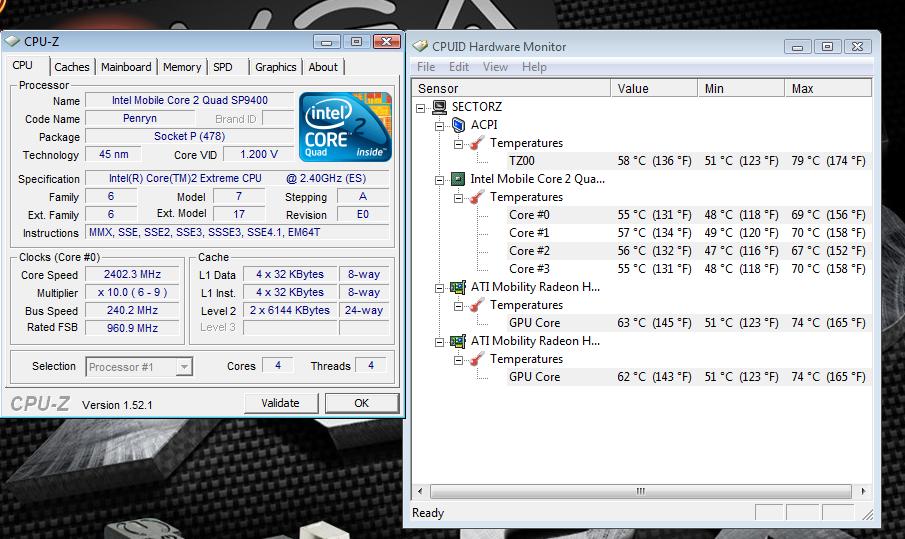Click thermometer icon above first GPU Core row
Screen dimensions: 905x539
477,305
